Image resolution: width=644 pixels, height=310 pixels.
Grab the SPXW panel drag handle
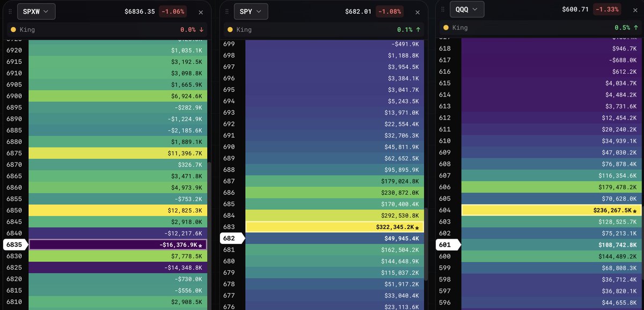click(10, 11)
